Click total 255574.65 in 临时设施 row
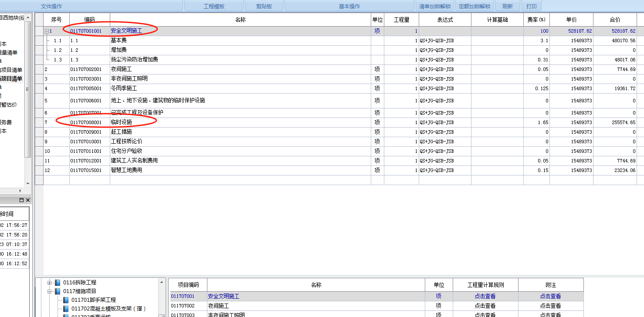Image resolution: width=644 pixels, height=317 pixels. coord(615,122)
